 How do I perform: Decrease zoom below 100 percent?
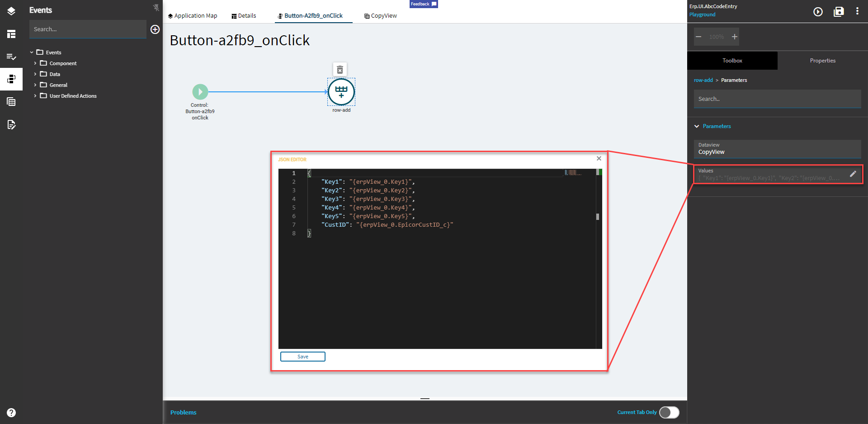coord(698,37)
